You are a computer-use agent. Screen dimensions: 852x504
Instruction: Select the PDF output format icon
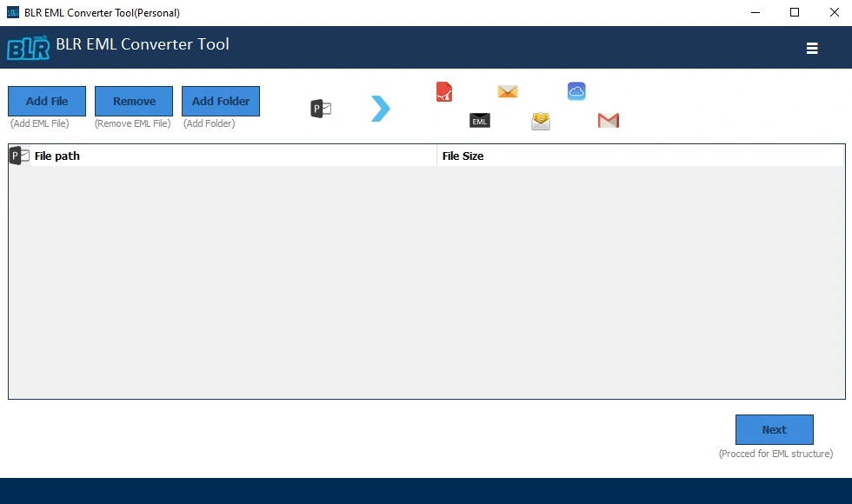pyautogui.click(x=443, y=91)
